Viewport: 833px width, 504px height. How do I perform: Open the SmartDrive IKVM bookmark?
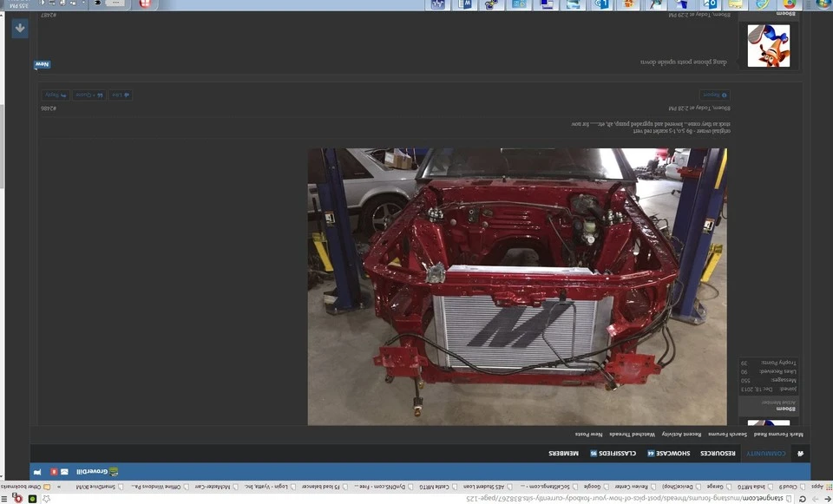click(x=99, y=487)
